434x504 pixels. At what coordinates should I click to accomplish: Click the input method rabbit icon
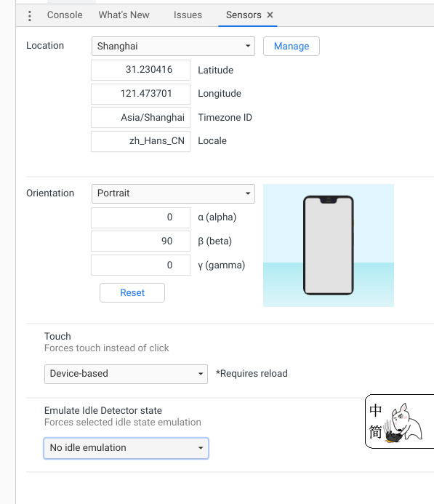coord(406,423)
